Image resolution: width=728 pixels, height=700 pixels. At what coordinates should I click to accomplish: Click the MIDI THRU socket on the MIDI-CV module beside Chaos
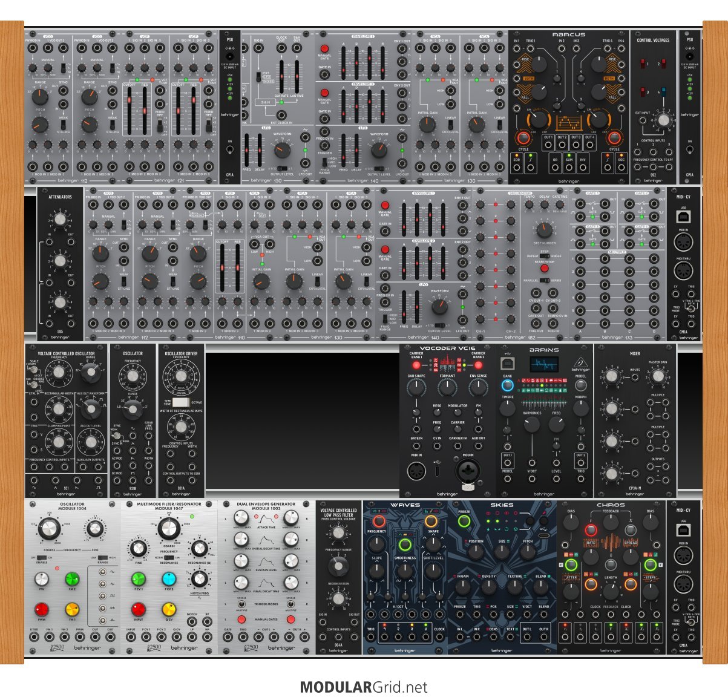[683, 585]
